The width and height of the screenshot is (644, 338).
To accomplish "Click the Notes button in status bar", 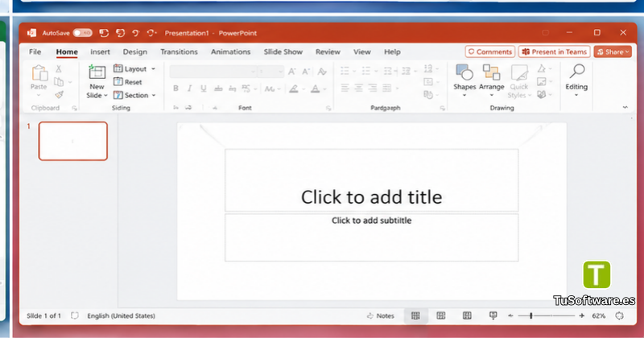I will [380, 315].
